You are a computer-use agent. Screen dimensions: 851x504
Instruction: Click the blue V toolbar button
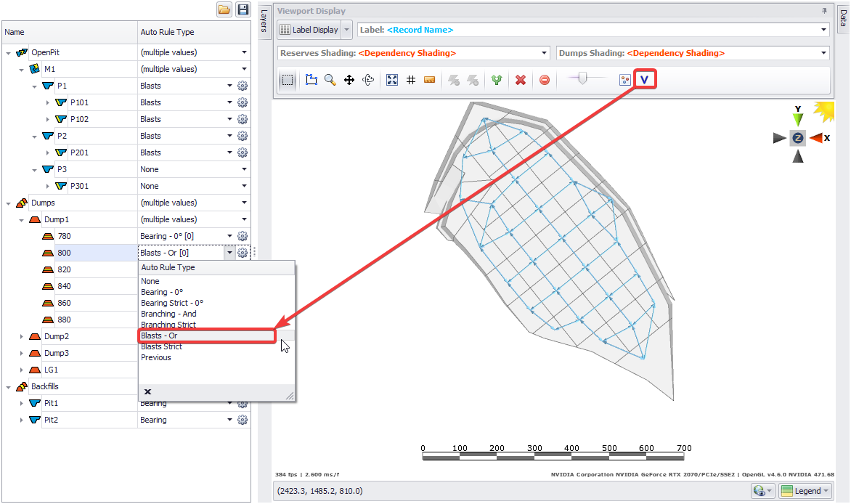click(x=645, y=80)
